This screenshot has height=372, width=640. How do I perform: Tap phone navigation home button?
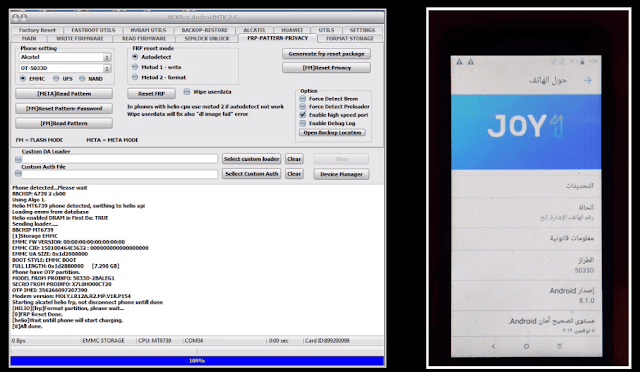526,346
